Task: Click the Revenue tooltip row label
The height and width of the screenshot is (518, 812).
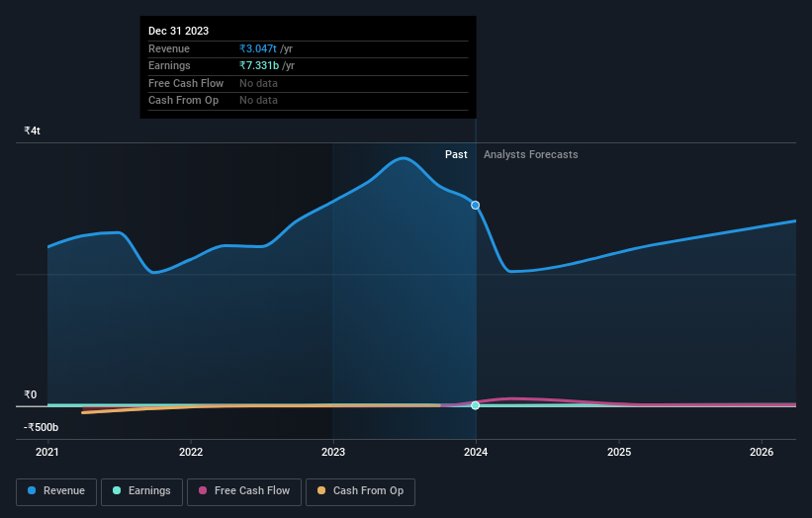Action: click(x=169, y=48)
